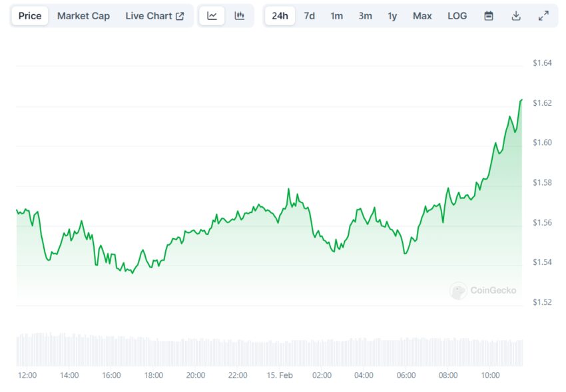Show the Max time range

[422, 16]
